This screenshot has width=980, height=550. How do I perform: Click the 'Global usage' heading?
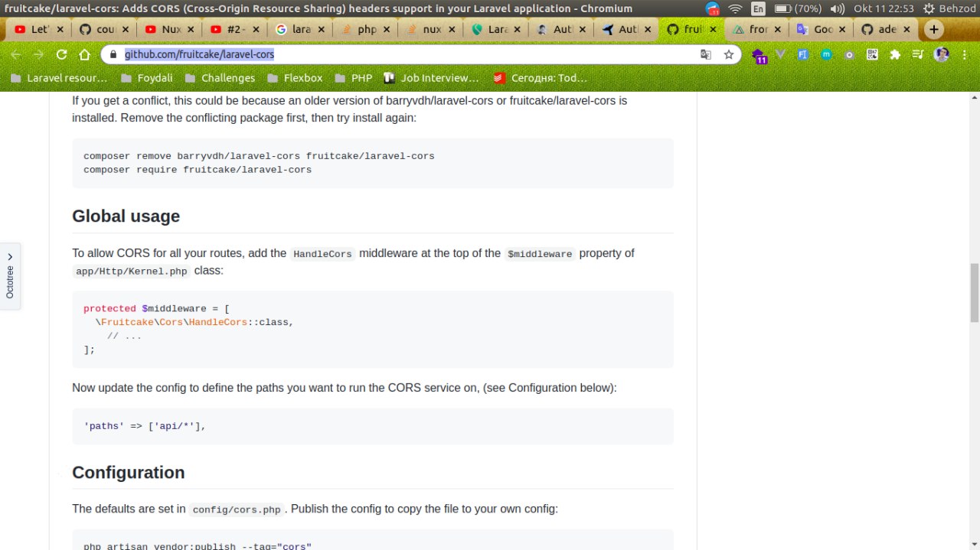pyautogui.click(x=126, y=216)
